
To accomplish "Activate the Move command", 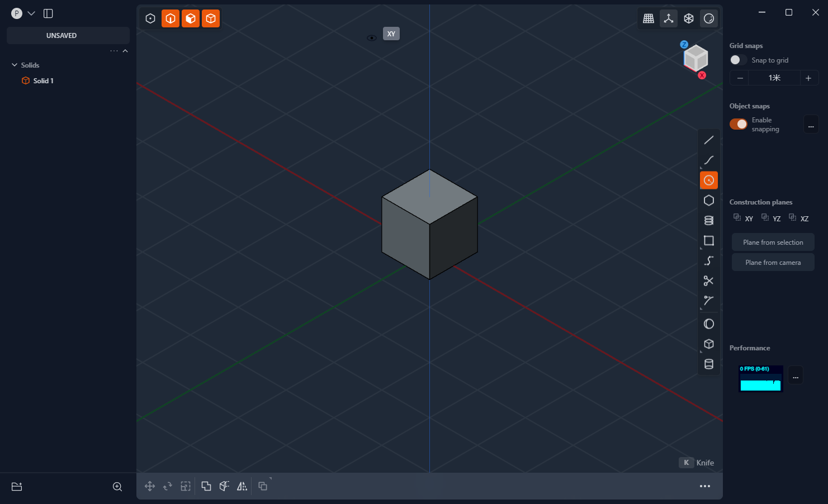I will pyautogui.click(x=150, y=486).
